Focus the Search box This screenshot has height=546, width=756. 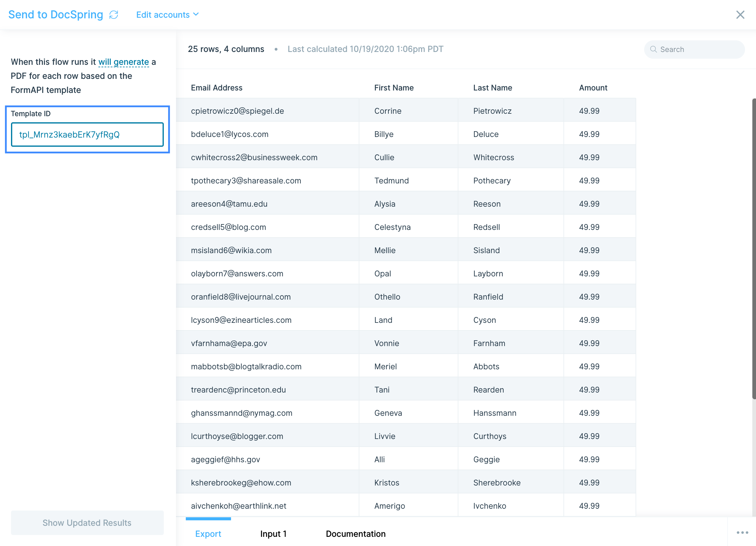point(697,49)
